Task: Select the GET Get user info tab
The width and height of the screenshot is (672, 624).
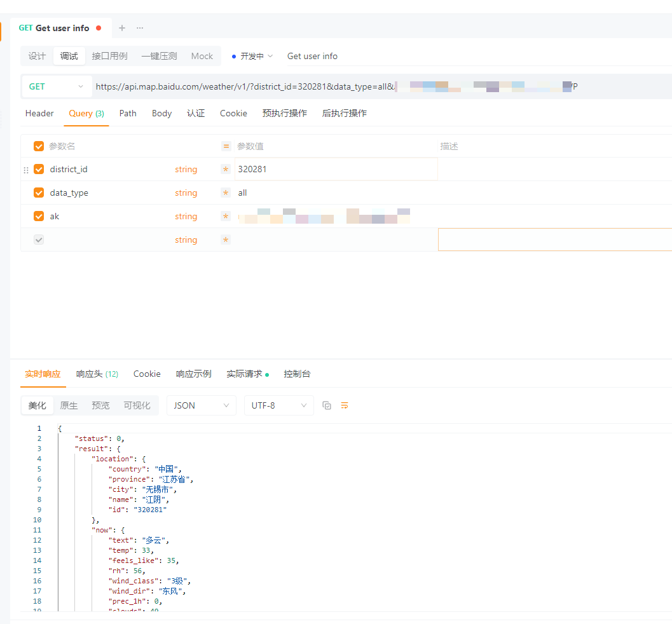Action: [x=60, y=28]
